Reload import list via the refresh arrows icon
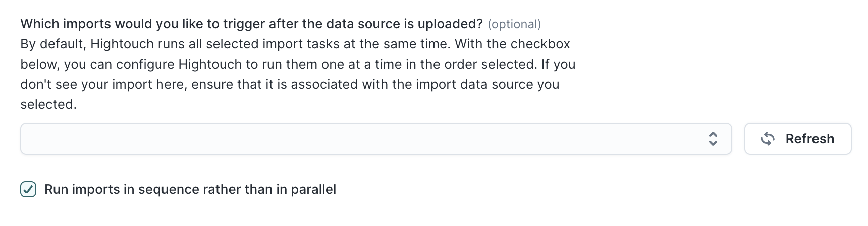Viewport: 868px width, 226px height. click(767, 139)
